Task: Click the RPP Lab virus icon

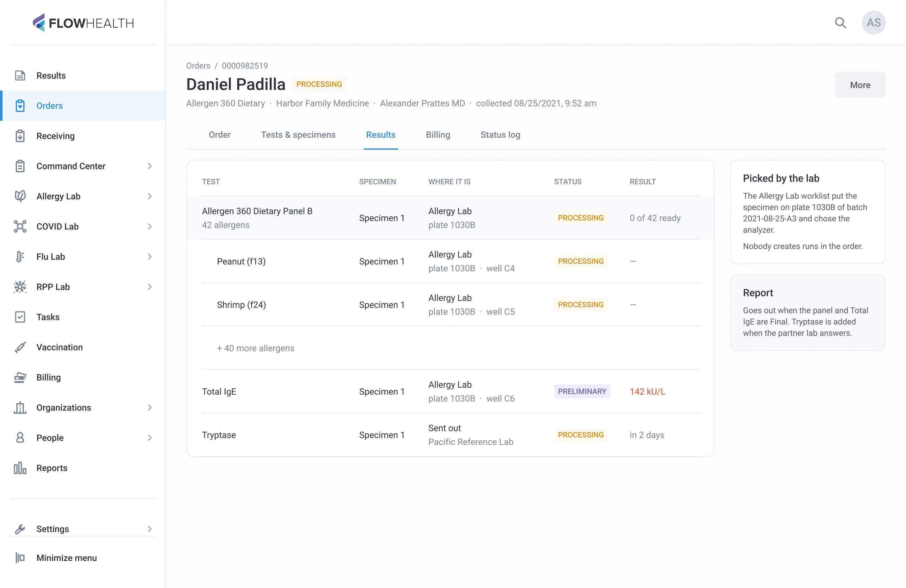Action: (20, 286)
